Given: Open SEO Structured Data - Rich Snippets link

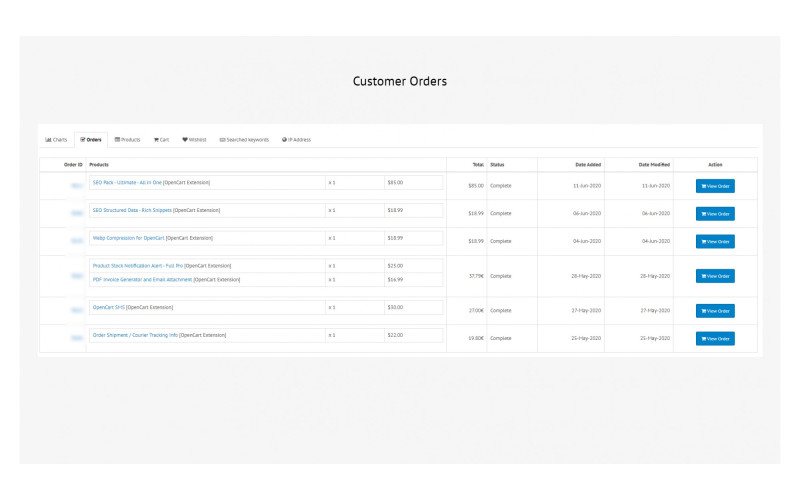Looking at the screenshot, I should [132, 210].
